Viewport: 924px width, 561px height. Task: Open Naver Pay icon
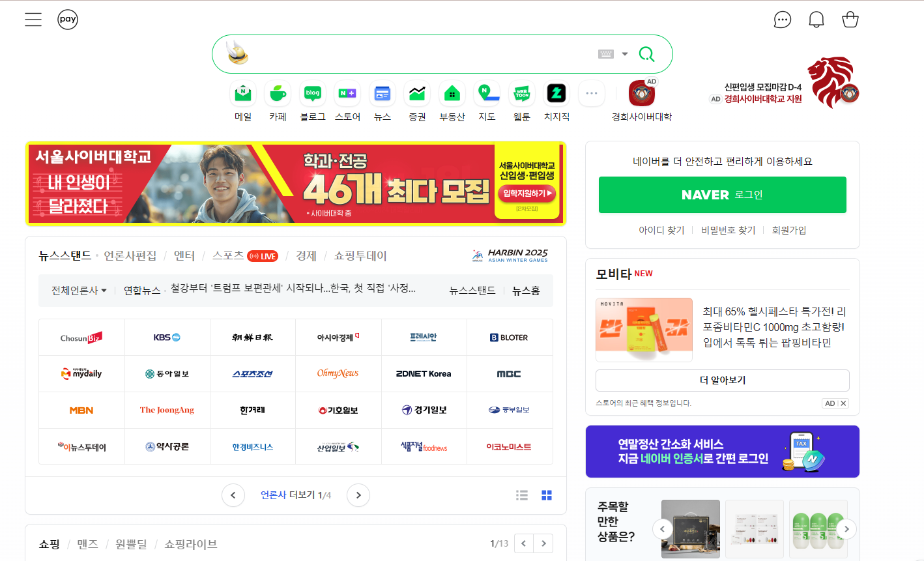[x=68, y=20]
